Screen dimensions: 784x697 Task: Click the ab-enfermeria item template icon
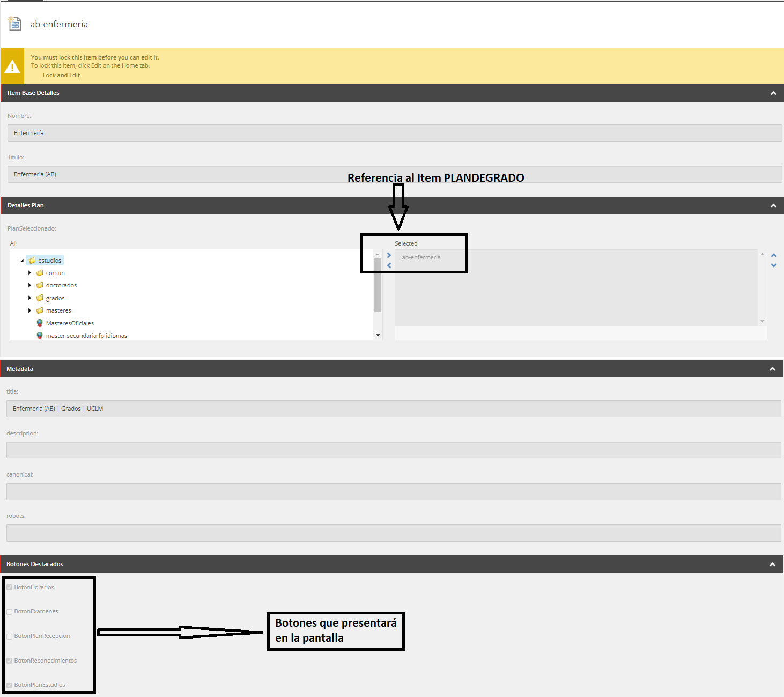coord(14,24)
